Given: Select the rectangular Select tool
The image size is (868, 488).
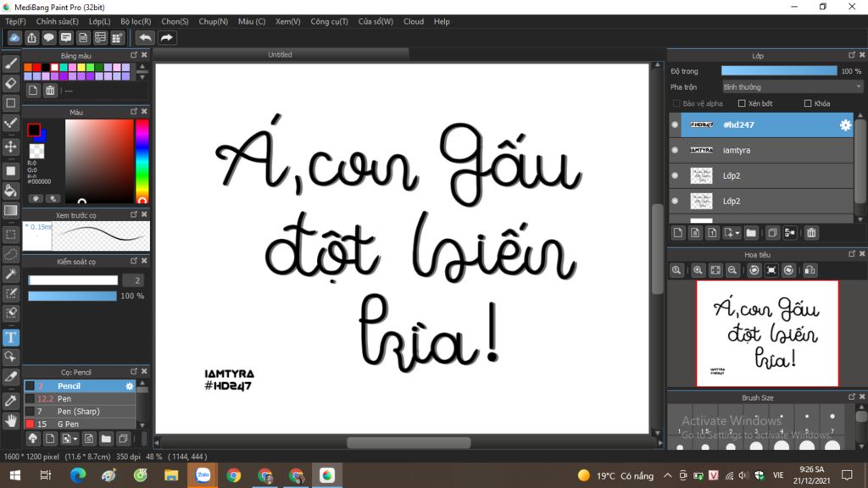Looking at the screenshot, I should (x=10, y=235).
